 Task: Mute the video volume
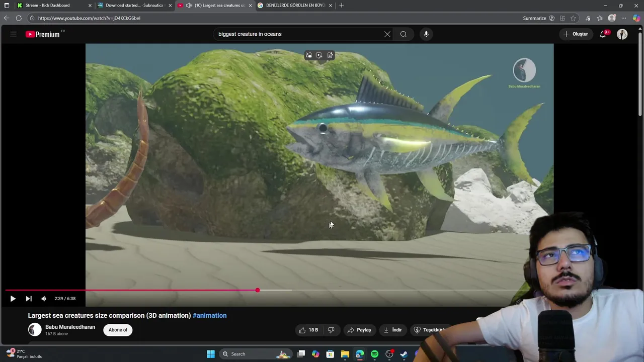point(44,299)
